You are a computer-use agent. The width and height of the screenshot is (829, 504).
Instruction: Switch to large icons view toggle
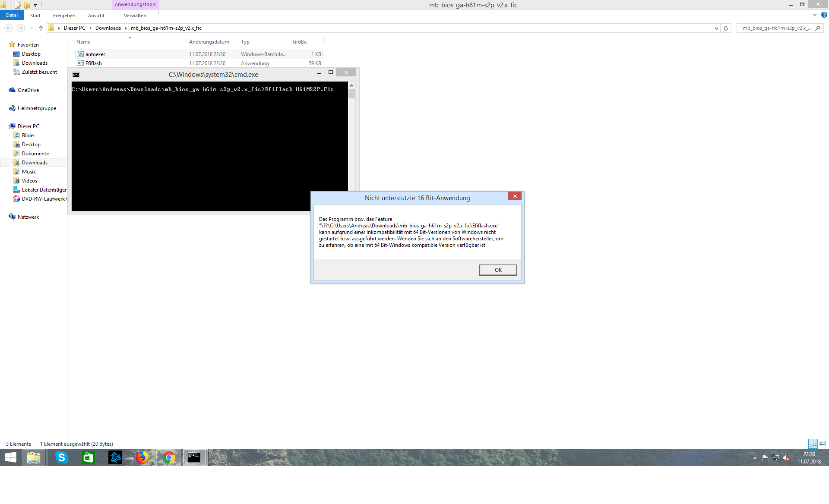click(823, 444)
